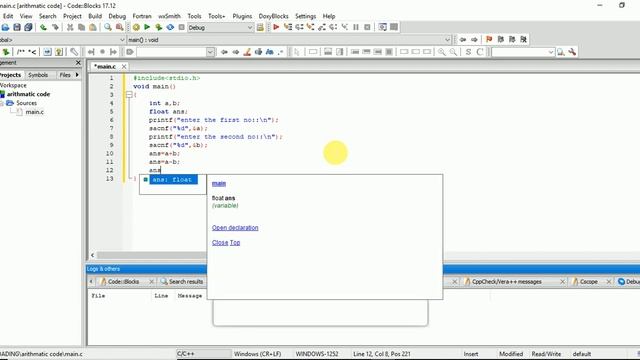The height and width of the screenshot is (360, 640).
Task: Click the Zoom in magnifier icon
Action: [442, 52]
